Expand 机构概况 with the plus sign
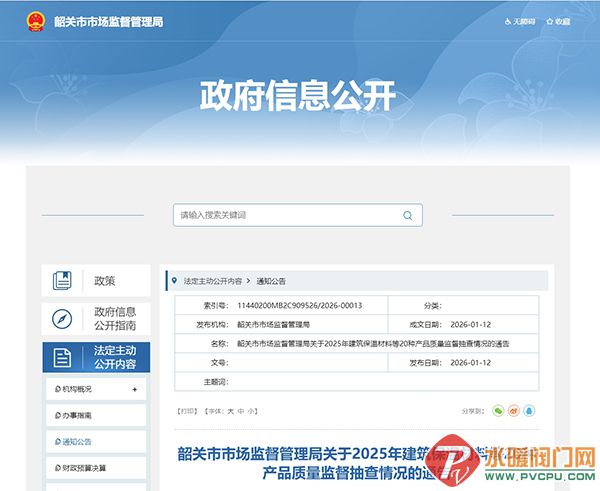The width and height of the screenshot is (600, 491). [135, 387]
